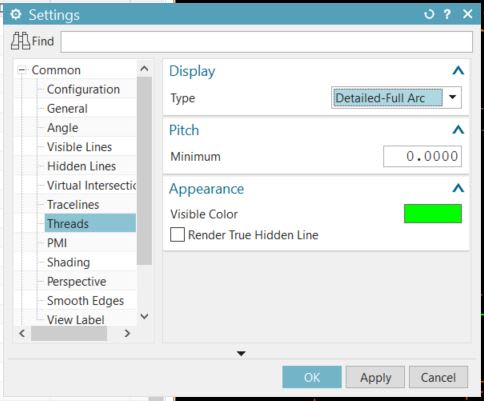The image size is (484, 401).
Task: Close the Settings dialog with the X
Action: (468, 14)
